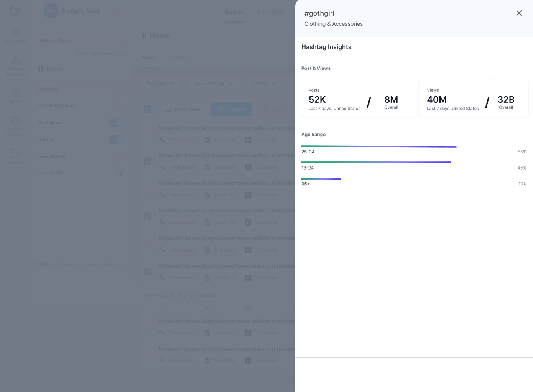Open the Outcomes sidebar icon
This screenshot has width=533, height=392.
pyautogui.click(x=15, y=33)
